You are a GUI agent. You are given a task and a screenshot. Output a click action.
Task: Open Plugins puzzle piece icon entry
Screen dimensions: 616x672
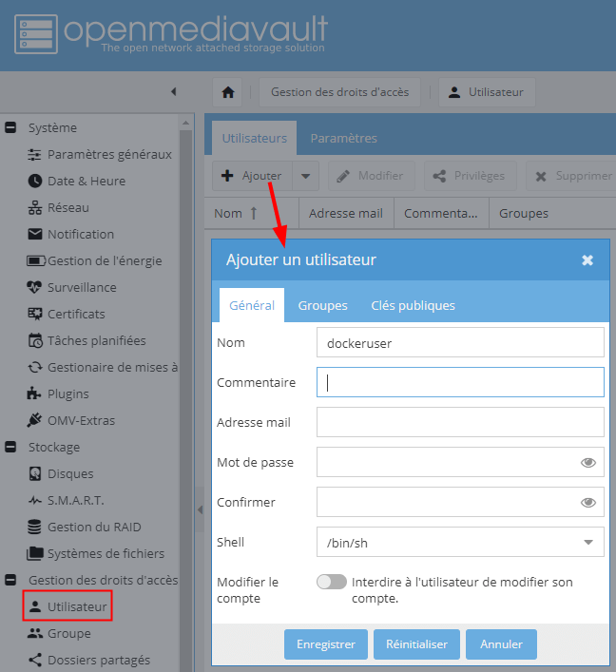pos(34,394)
